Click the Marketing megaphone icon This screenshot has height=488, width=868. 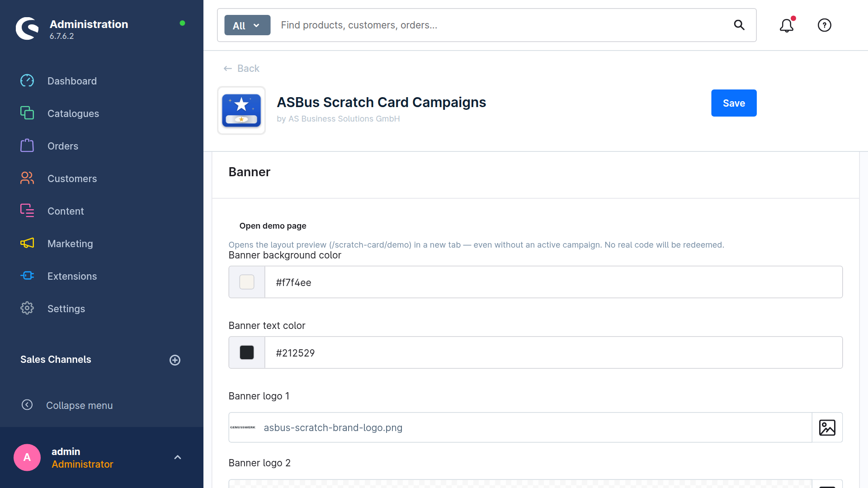click(27, 243)
